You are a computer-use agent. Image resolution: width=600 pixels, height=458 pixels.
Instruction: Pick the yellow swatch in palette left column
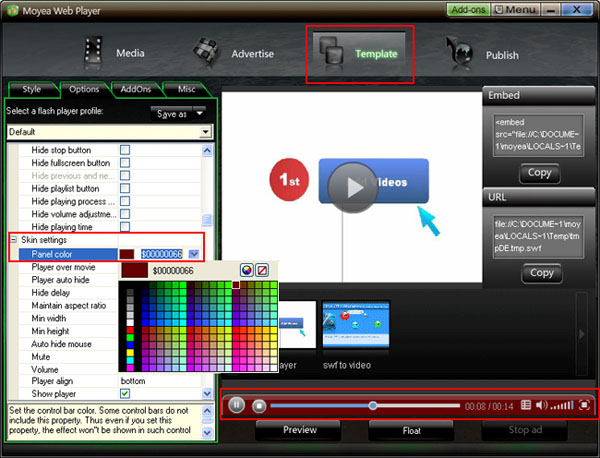[130, 352]
